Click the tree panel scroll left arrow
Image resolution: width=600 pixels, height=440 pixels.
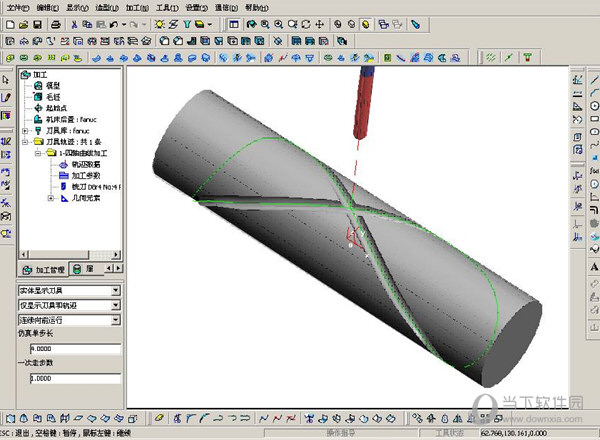coord(24,254)
